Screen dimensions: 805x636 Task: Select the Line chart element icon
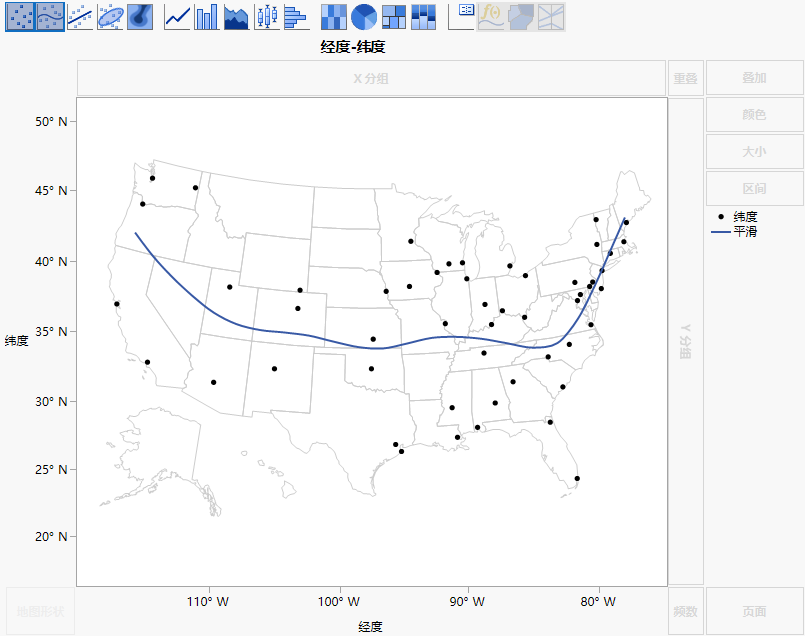[x=177, y=17]
